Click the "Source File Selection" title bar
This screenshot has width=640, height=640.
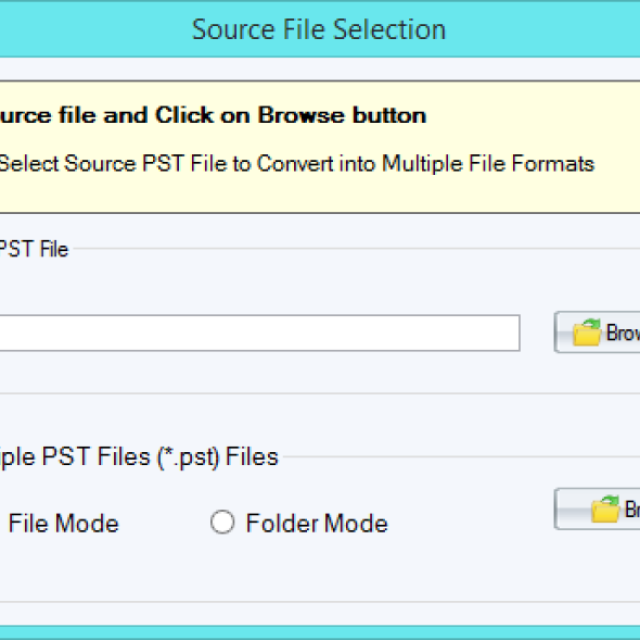(x=319, y=29)
